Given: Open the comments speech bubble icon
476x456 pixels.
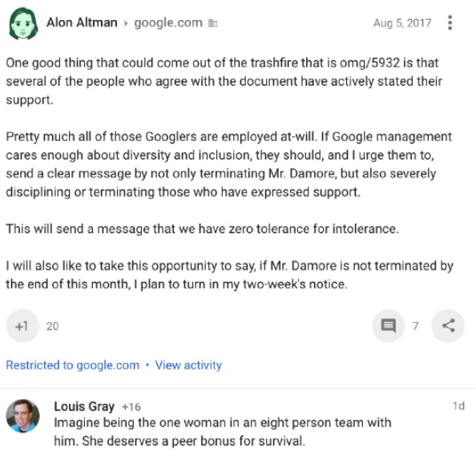Looking at the screenshot, I should pyautogui.click(x=389, y=325).
